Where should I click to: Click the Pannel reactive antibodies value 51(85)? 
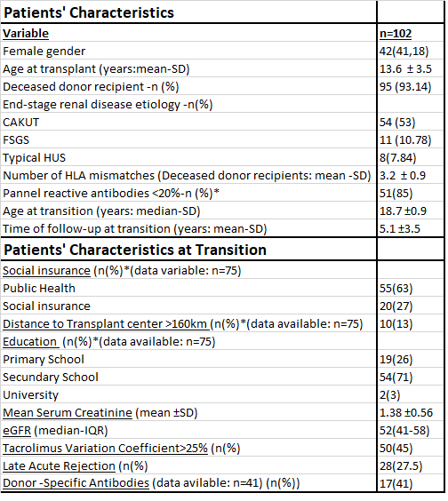pos(396,194)
